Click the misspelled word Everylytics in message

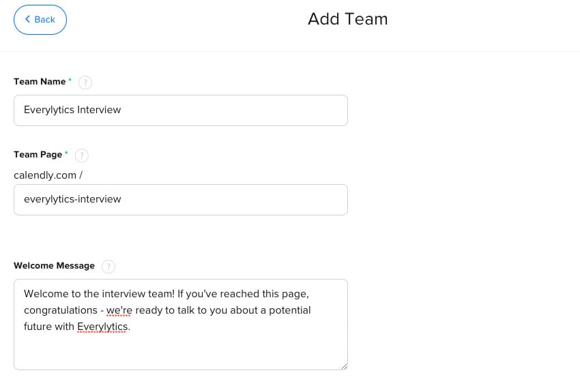point(102,327)
